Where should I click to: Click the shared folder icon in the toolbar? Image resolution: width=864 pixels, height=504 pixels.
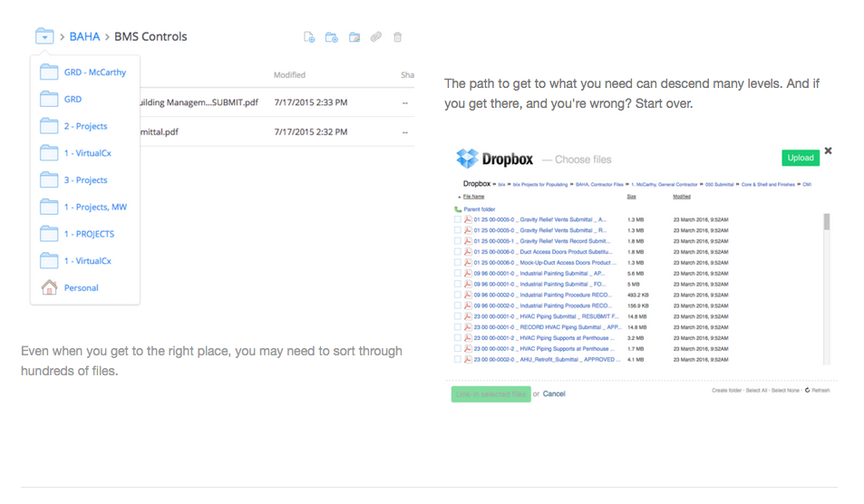(354, 37)
